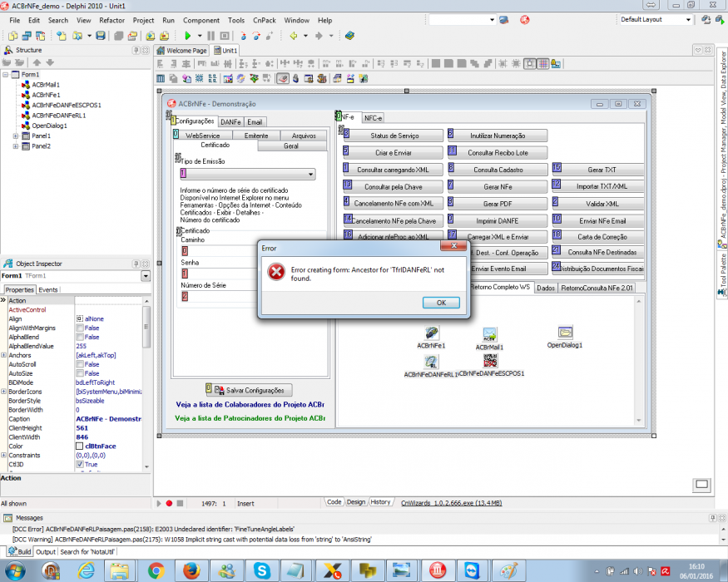Click the Save floppy disk icon
This screenshot has height=582, width=728.
coord(101,36)
